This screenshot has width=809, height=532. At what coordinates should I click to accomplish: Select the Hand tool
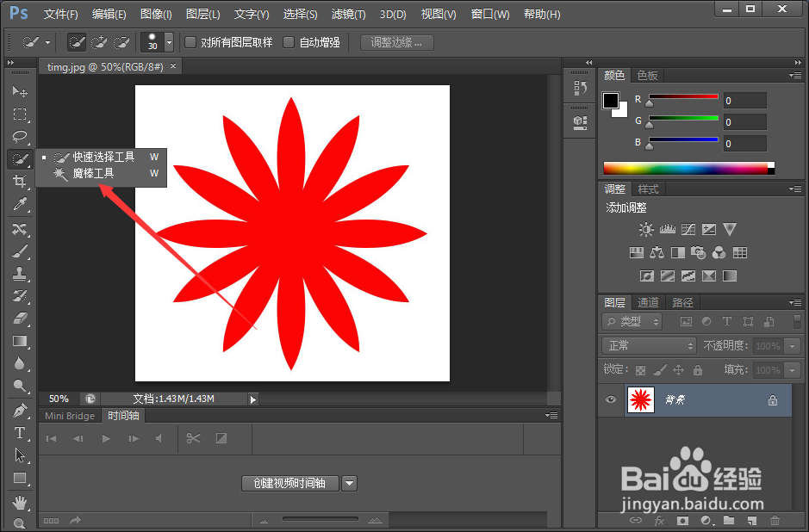(x=20, y=501)
